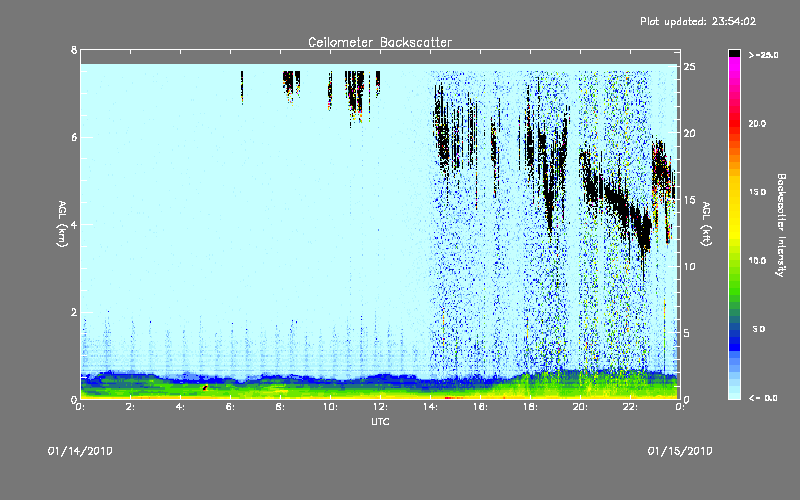Click the black top of the colorbar
This screenshot has height=500, width=800.
734,53
